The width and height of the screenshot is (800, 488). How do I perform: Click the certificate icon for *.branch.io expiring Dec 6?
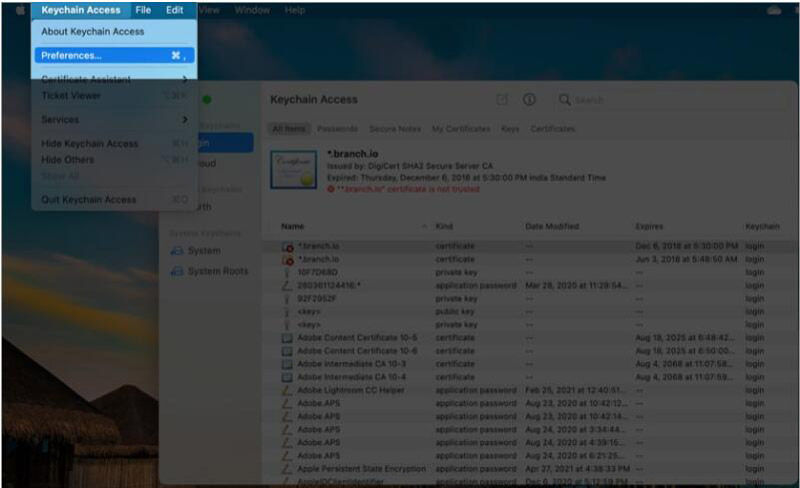(287, 247)
